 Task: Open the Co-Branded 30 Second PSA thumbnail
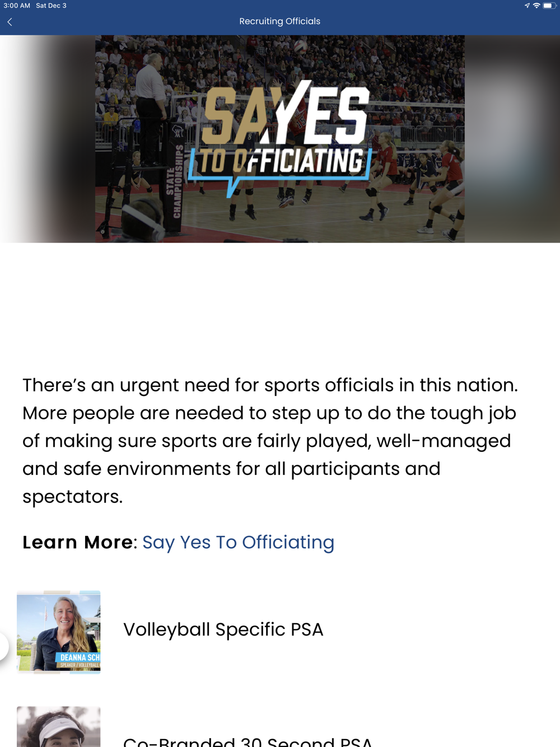(x=59, y=727)
